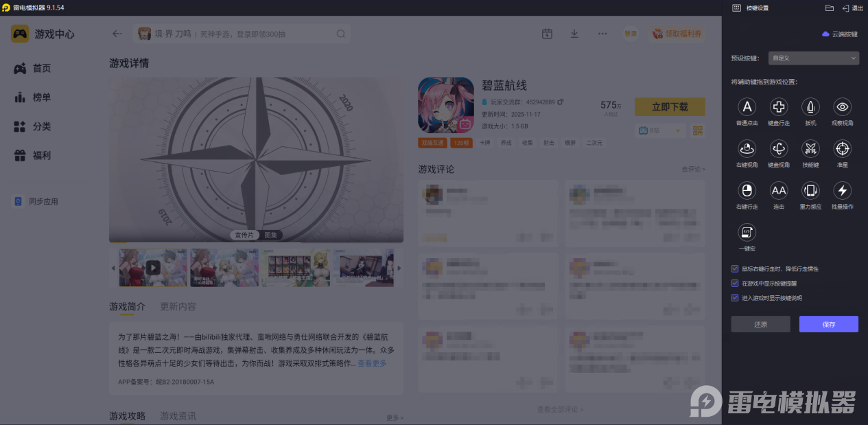Image resolution: width=868 pixels, height=425 pixels.
Task: Choose the 技能键 skill key tool
Action: (x=810, y=150)
